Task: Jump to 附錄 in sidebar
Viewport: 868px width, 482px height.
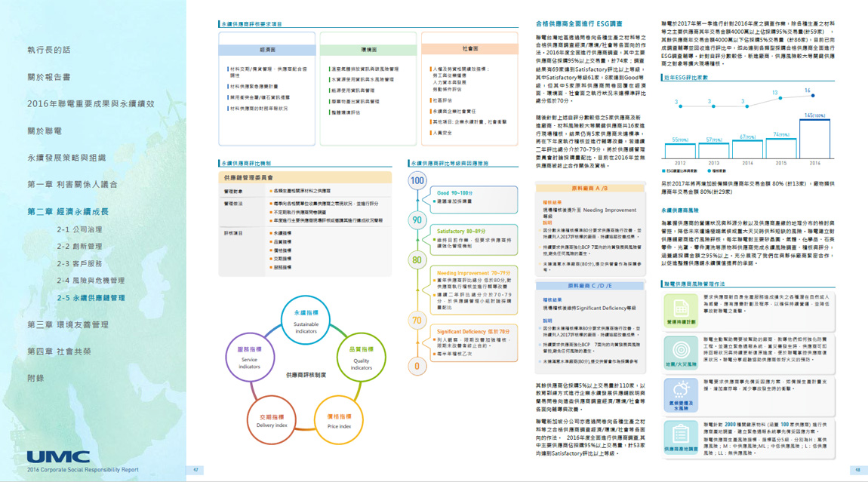Action: point(35,378)
